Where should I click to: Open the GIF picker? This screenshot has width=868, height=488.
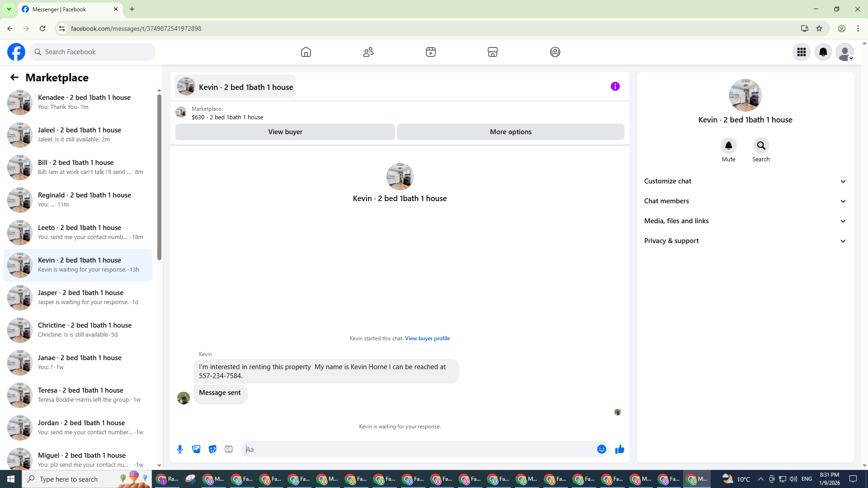(x=229, y=449)
